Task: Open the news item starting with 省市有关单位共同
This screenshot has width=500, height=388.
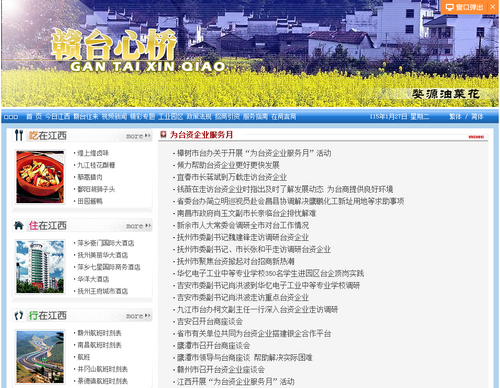Action: pos(254,333)
